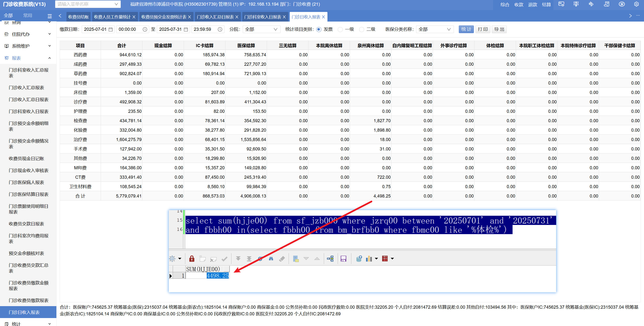Click the 统计 button
This screenshot has width=644, height=326.
click(x=466, y=30)
